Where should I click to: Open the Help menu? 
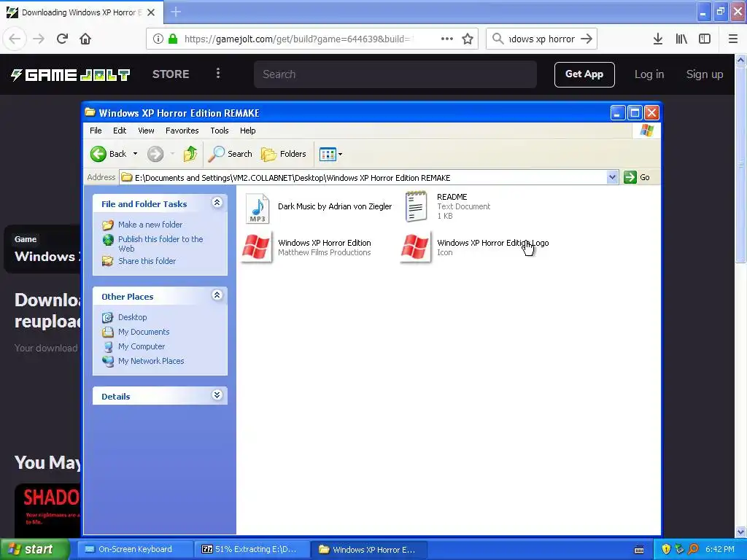click(247, 131)
